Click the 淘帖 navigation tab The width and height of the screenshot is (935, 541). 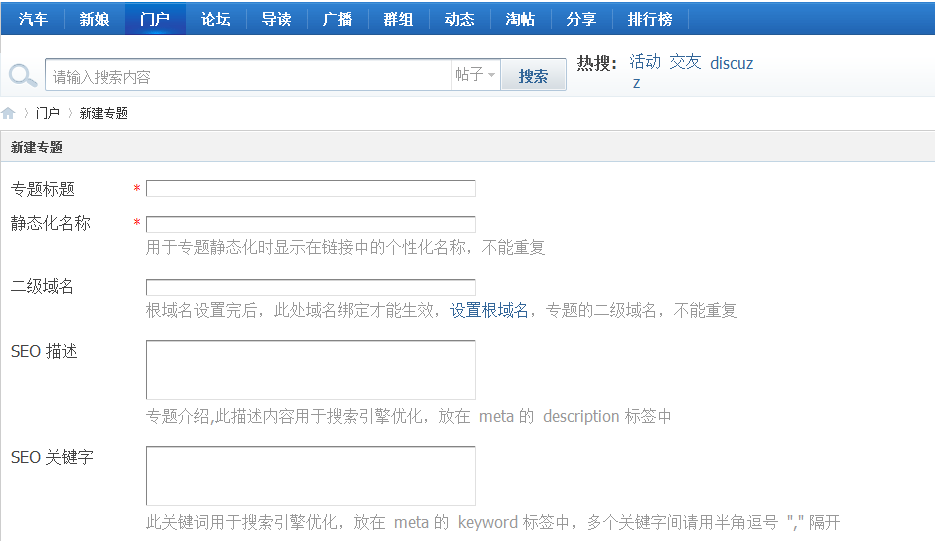pyautogui.click(x=519, y=19)
